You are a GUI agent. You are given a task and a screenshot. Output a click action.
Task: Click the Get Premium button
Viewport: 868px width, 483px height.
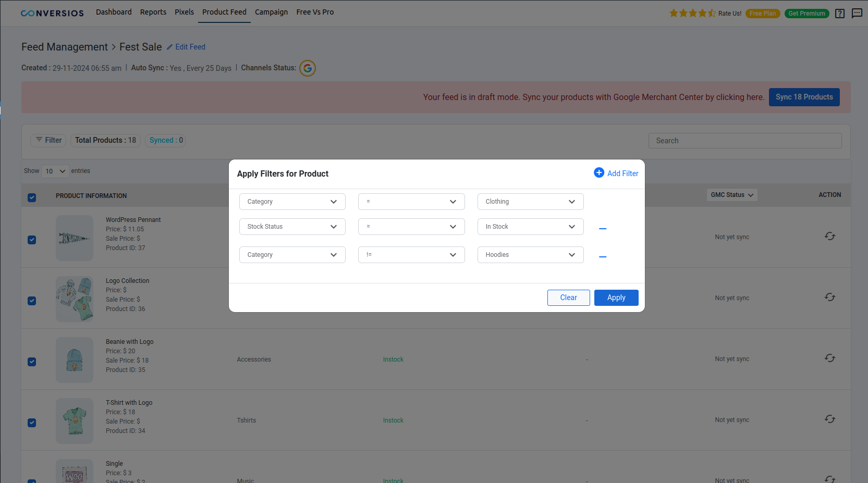click(806, 14)
